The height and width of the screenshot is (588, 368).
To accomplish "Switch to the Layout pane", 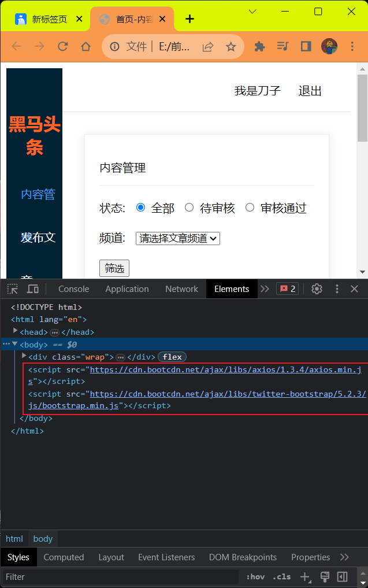I will (111, 557).
